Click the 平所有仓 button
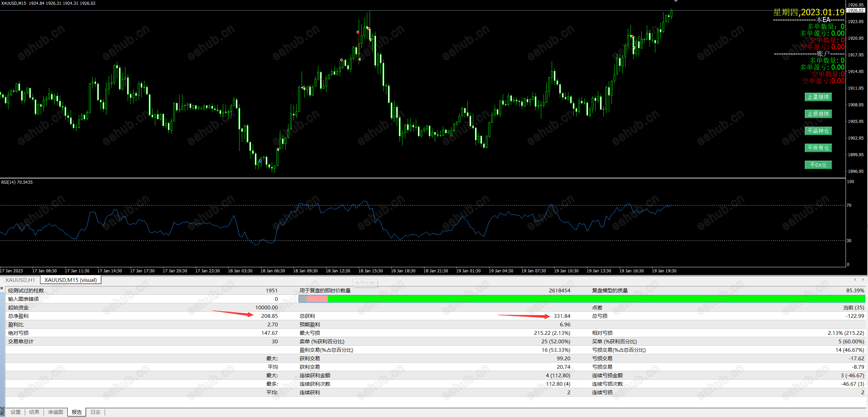 click(x=818, y=148)
